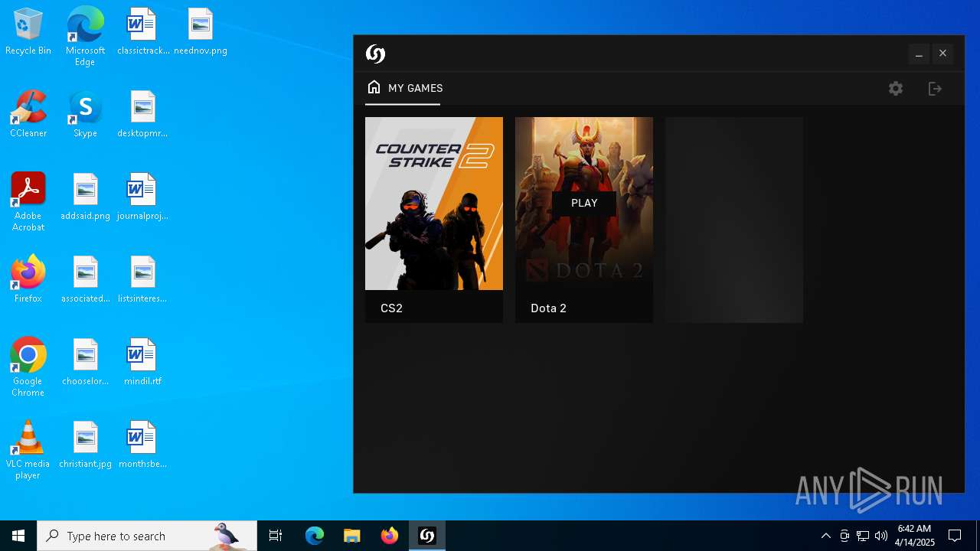
Task: Click the home icon beside MY GAMES
Action: tap(374, 87)
